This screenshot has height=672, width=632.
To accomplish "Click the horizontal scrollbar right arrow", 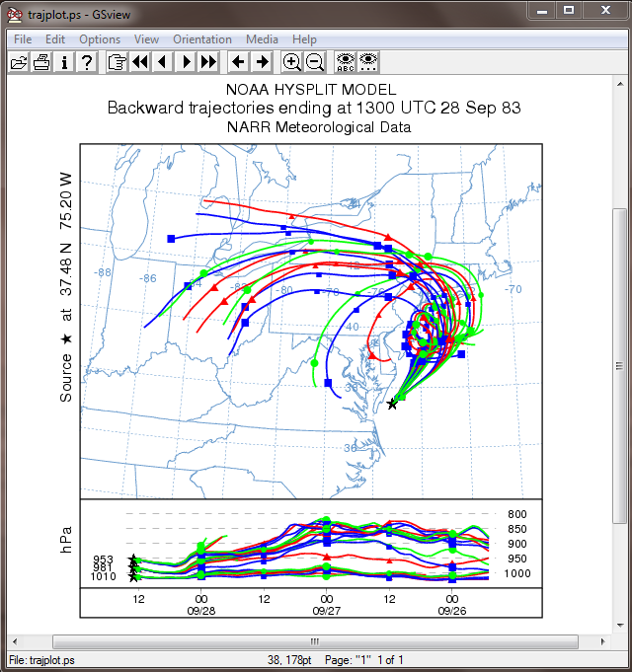I will (x=602, y=641).
